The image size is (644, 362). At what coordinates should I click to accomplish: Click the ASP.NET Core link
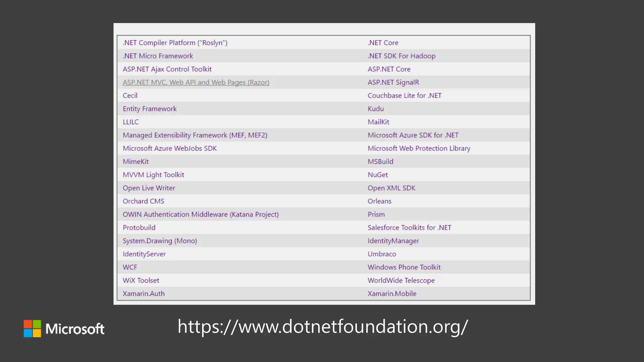[x=389, y=69]
